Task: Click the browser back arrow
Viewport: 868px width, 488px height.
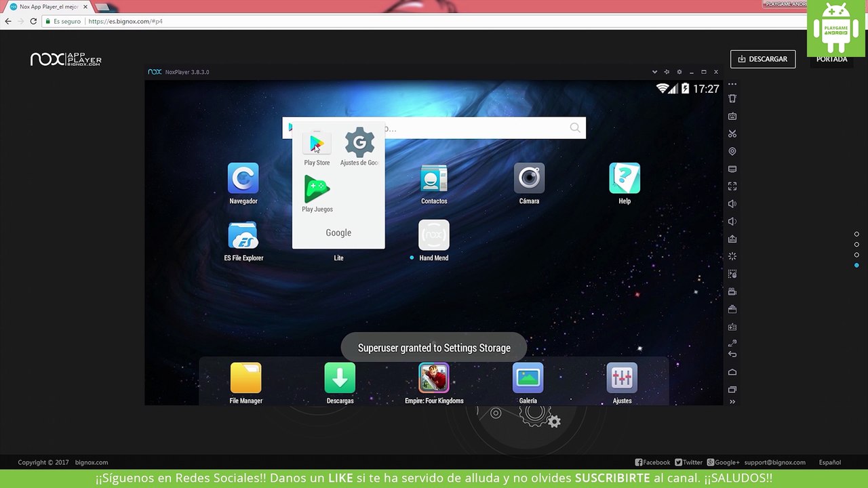Action: click(8, 21)
